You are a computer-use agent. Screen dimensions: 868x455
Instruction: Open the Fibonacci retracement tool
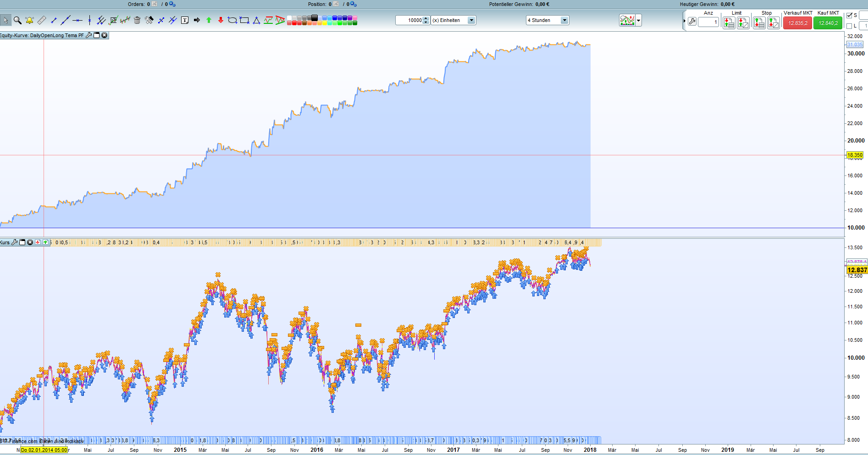(x=113, y=20)
